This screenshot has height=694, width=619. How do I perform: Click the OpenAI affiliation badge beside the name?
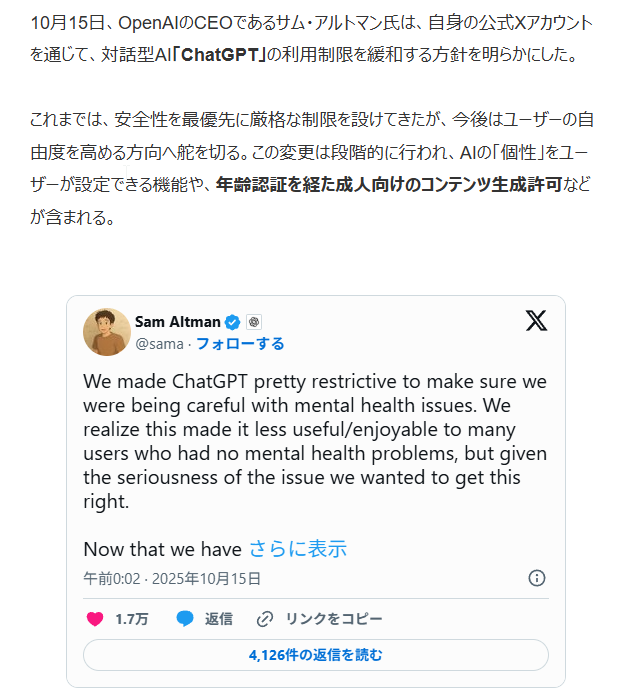254,322
